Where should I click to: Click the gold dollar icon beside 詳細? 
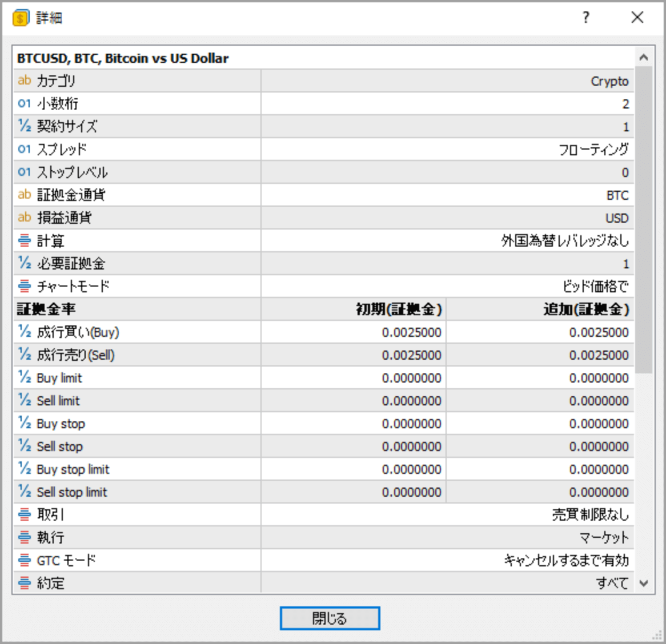tap(21, 18)
